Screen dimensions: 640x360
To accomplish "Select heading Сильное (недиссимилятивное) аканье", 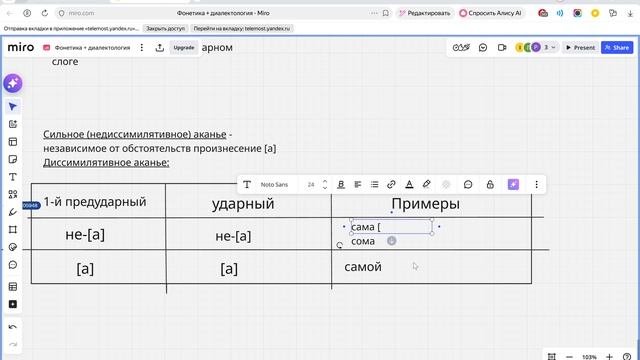I will [x=135, y=134].
